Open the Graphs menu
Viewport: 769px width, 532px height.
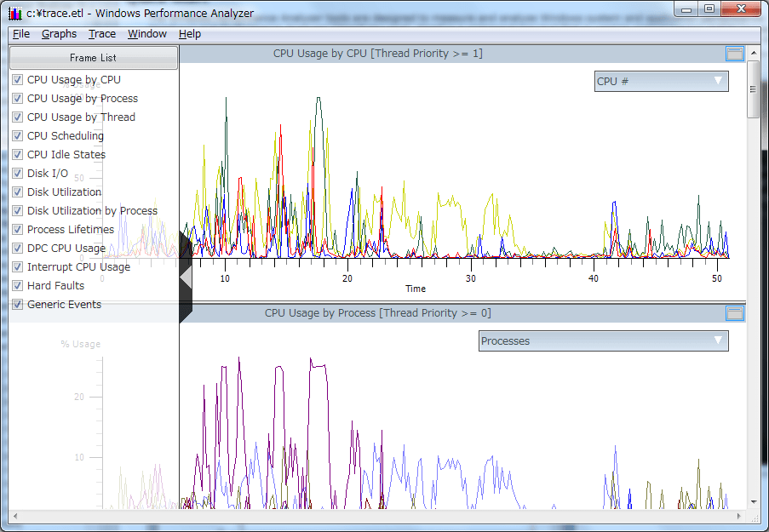point(59,34)
